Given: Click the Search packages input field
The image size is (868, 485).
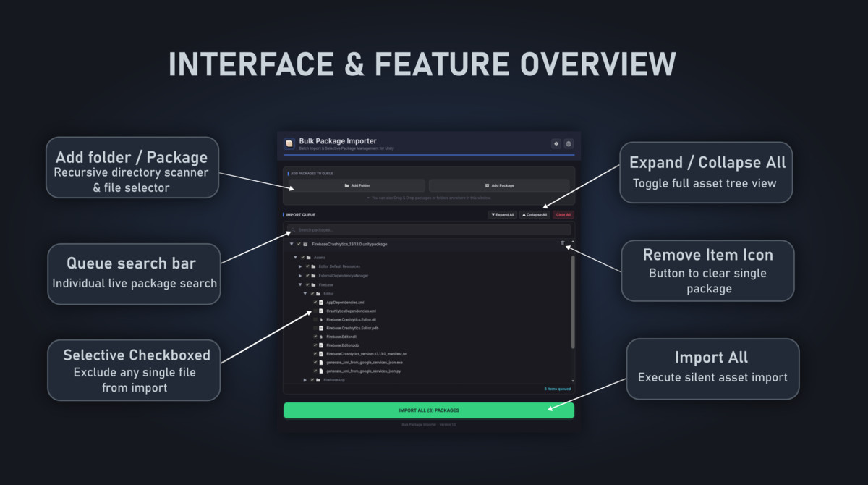Looking at the screenshot, I should (429, 229).
